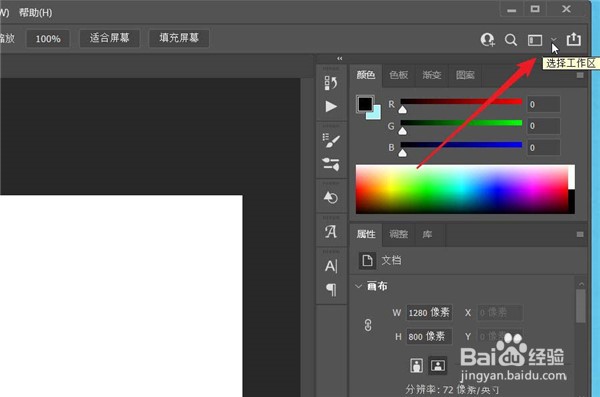This screenshot has width=600, height=397.
Task: Click the 适合屏幕 button
Action: click(109, 38)
